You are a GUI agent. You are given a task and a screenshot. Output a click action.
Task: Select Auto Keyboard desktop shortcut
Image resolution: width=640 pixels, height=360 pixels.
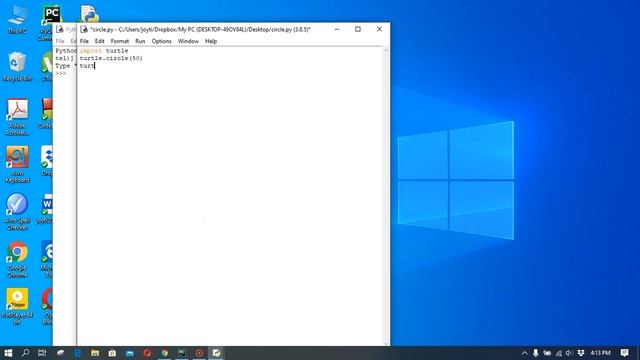click(17, 164)
